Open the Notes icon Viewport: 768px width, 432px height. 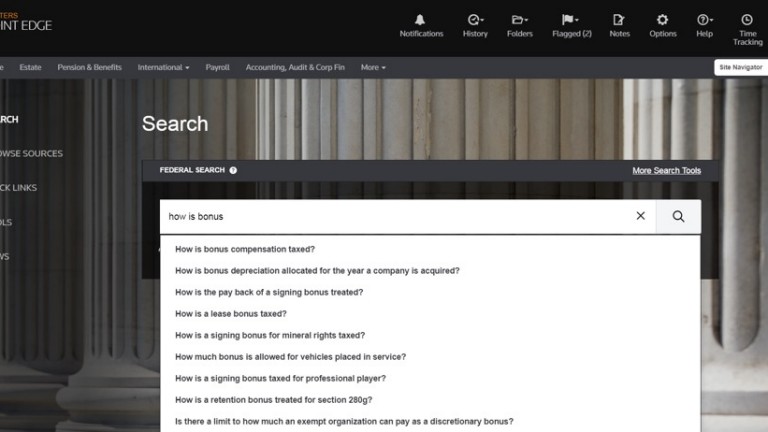(x=619, y=20)
